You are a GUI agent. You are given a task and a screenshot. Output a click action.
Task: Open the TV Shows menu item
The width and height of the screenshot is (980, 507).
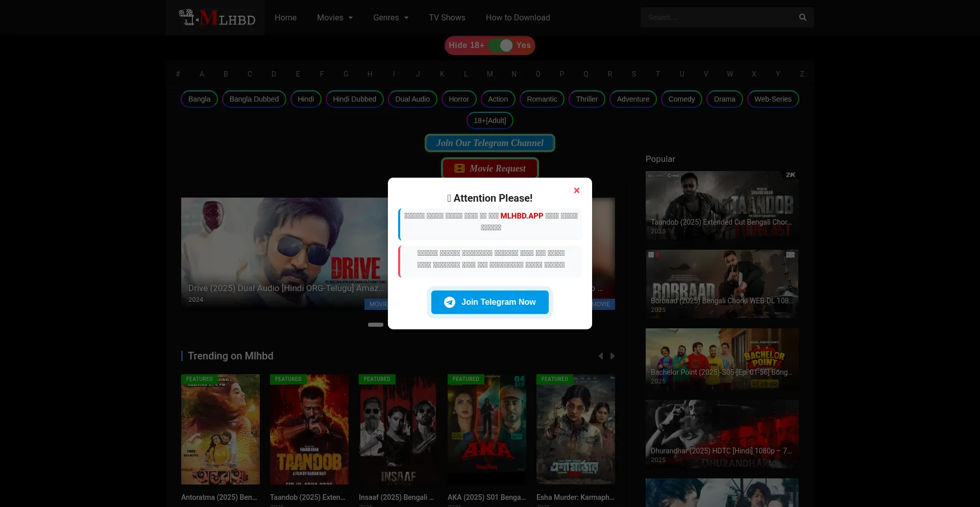(447, 17)
